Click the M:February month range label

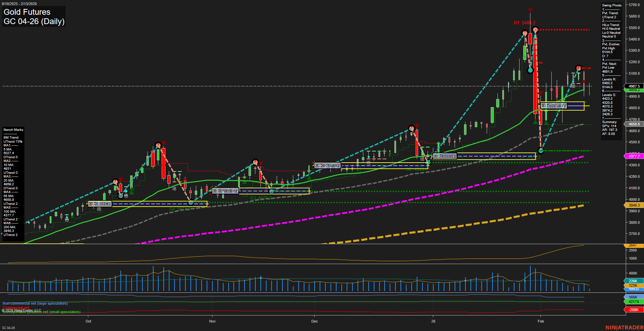click(x=554, y=105)
